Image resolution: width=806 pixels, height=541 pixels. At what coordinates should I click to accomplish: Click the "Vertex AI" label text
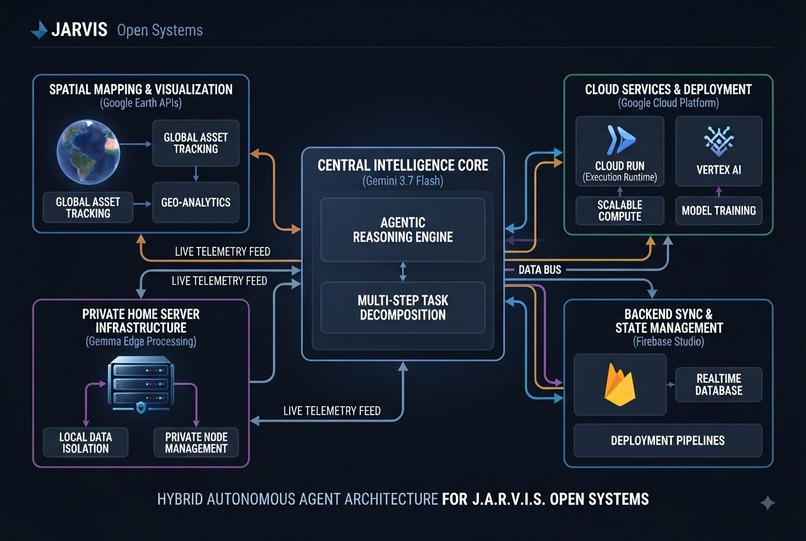(x=719, y=170)
